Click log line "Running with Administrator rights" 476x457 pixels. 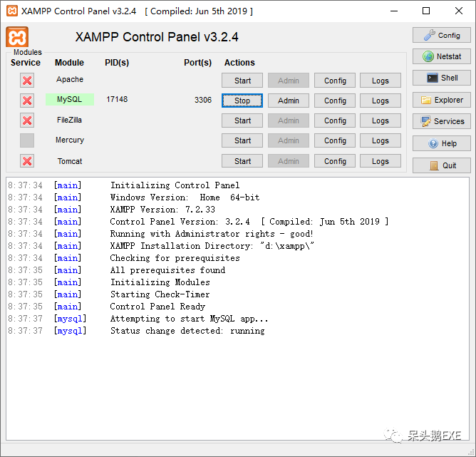click(x=212, y=234)
